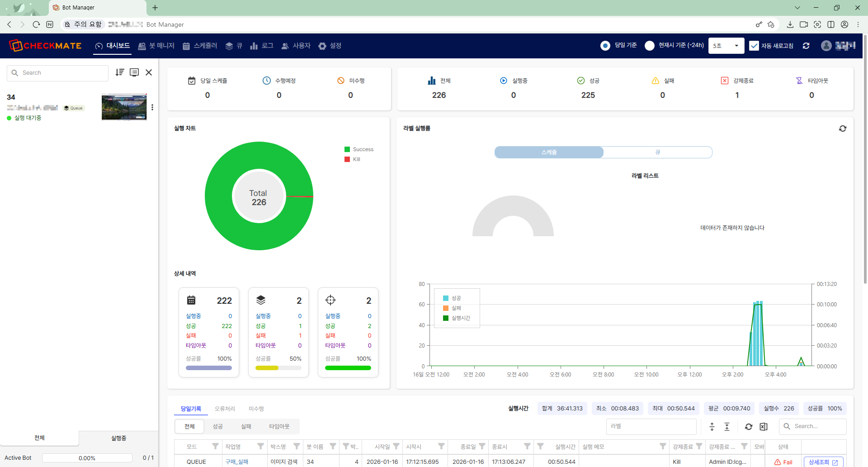Screen dimensions: 868x467
Task: Open the 5초 refresh interval dropdown
Action: [726, 46]
